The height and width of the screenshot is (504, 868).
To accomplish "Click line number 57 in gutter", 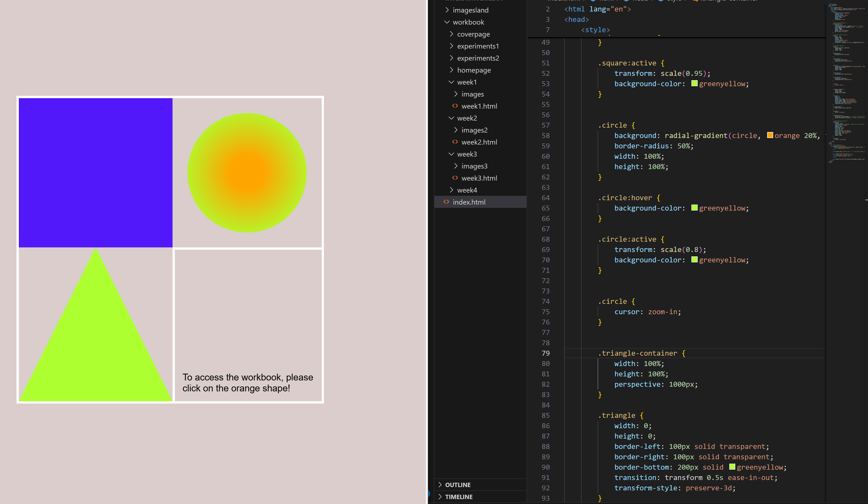I will click(x=546, y=125).
